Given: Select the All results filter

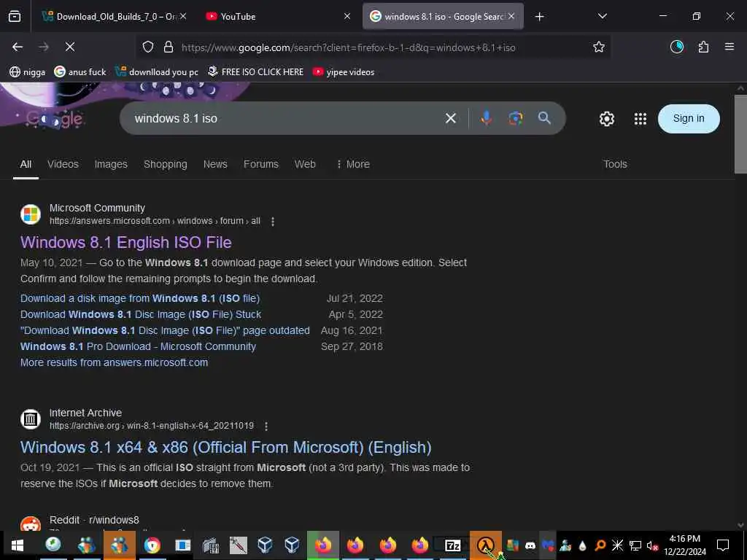Looking at the screenshot, I should tap(26, 164).
